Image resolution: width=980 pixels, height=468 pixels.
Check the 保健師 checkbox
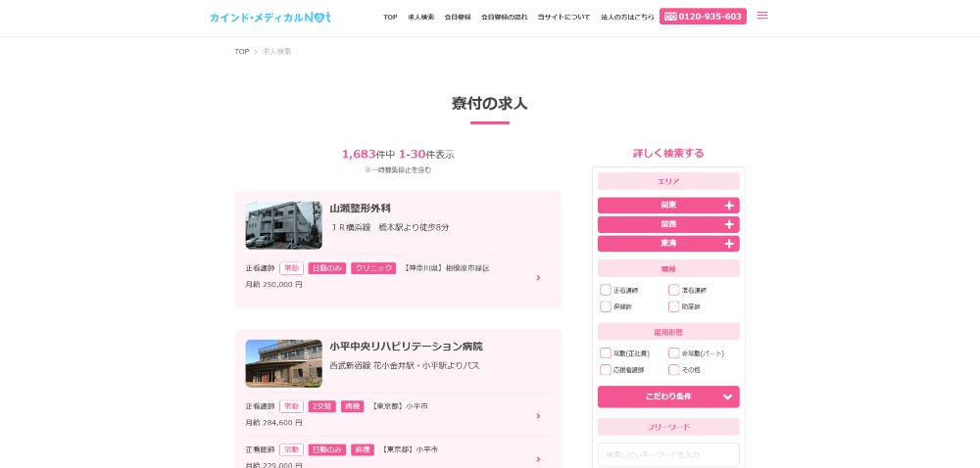[605, 307]
